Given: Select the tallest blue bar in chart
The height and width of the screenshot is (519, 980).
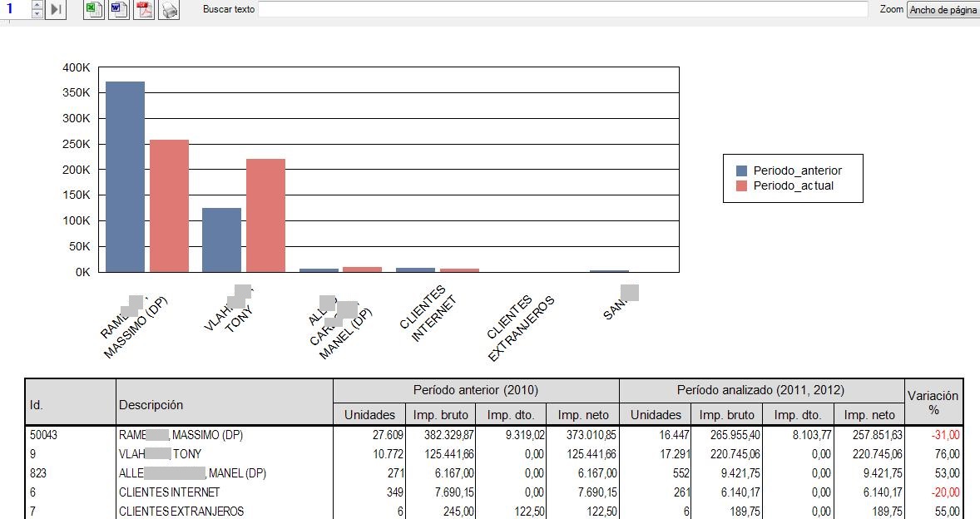Looking at the screenshot, I should 125,176.
